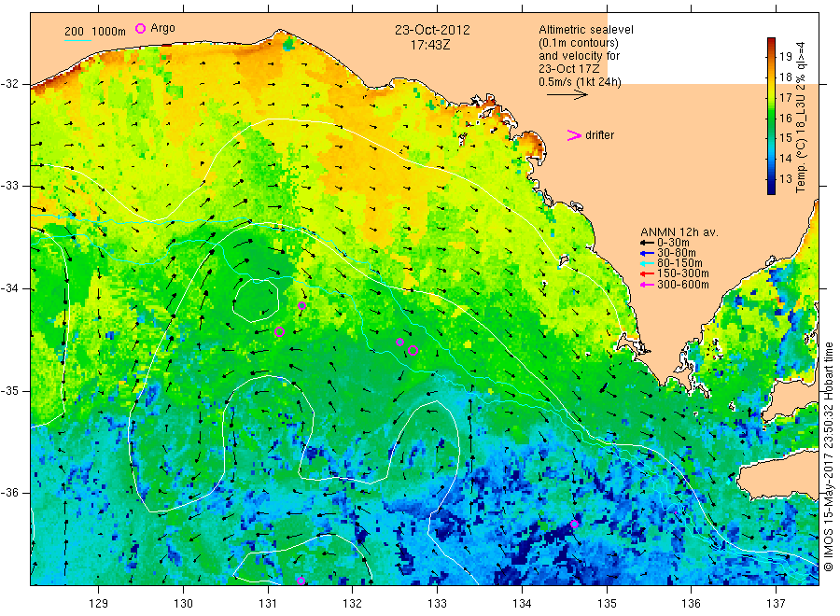Image resolution: width=840 pixels, height=616 pixels.
Task: Click the 'drifter' legend label
Action: pos(599,135)
